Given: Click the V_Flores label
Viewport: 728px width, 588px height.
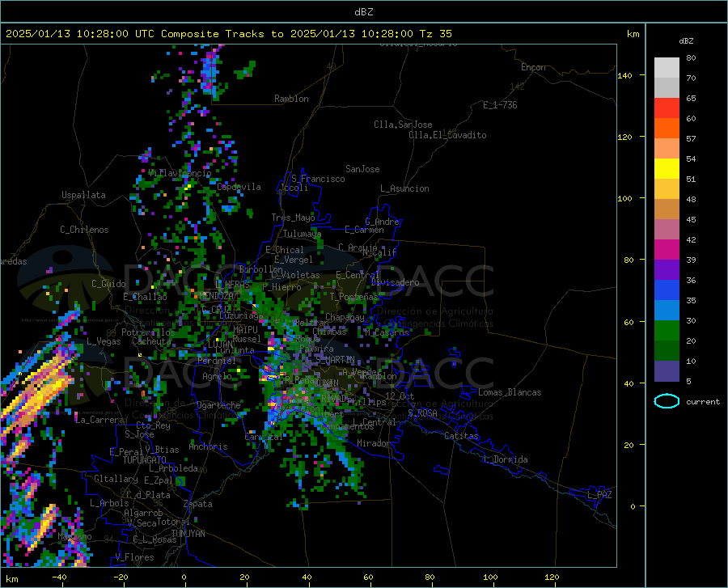Looking at the screenshot, I should [x=134, y=557].
